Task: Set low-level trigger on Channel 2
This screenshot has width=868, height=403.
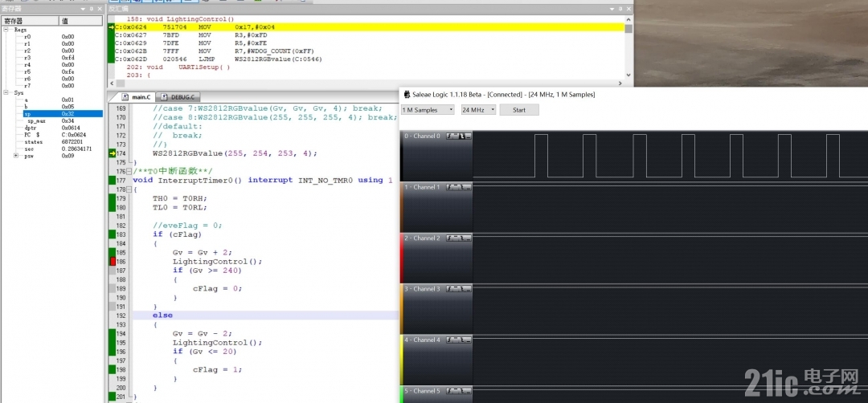Action: click(468, 238)
